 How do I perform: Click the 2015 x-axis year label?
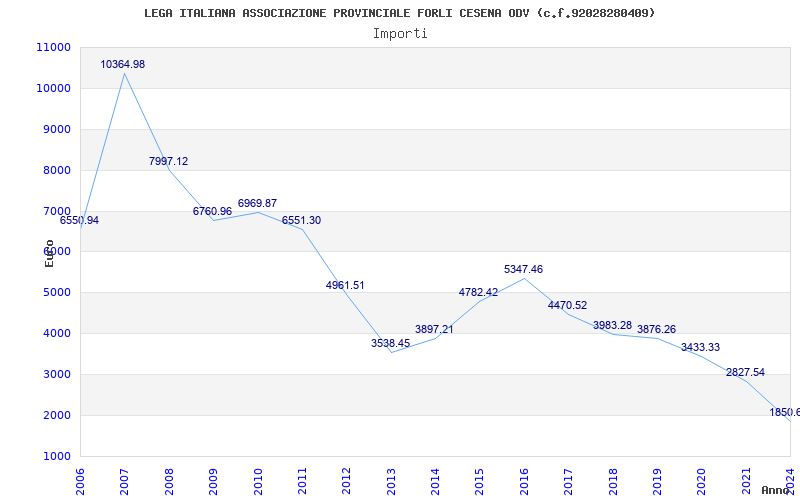pos(480,481)
